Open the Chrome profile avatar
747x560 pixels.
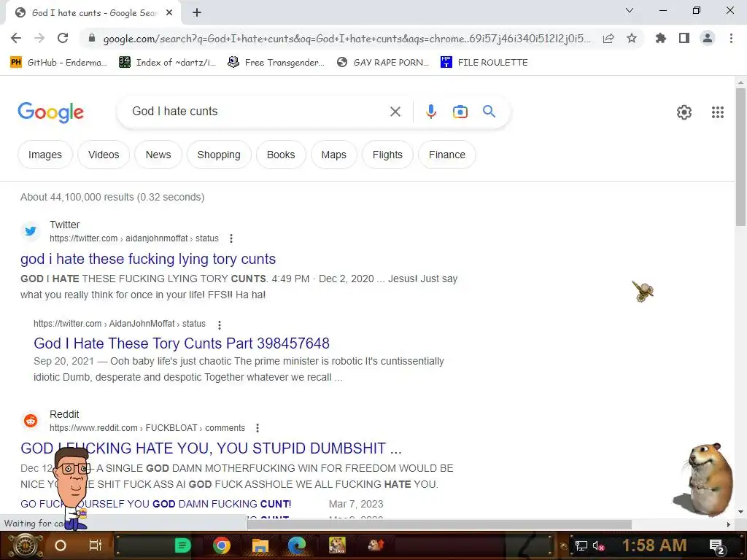708,38
